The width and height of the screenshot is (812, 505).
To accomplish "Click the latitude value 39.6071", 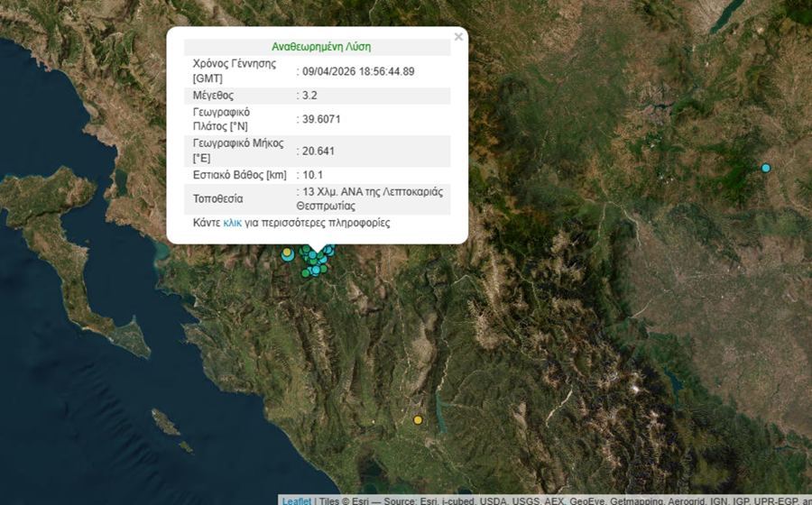I will pos(321,119).
